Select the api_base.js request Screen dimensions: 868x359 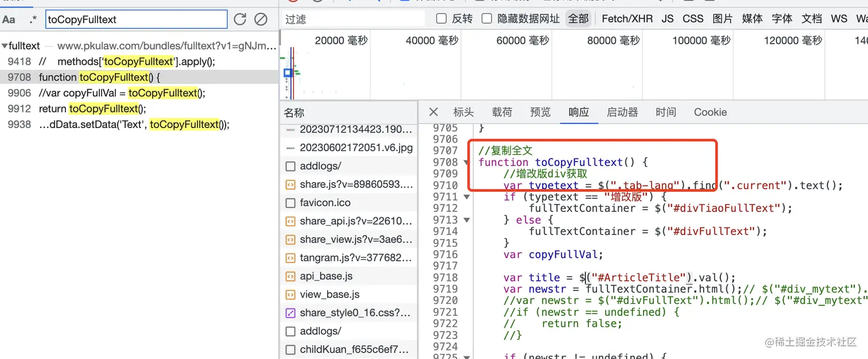point(349,276)
